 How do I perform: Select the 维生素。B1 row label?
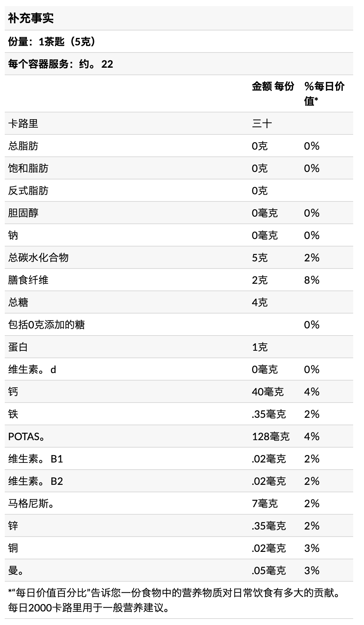click(x=36, y=459)
